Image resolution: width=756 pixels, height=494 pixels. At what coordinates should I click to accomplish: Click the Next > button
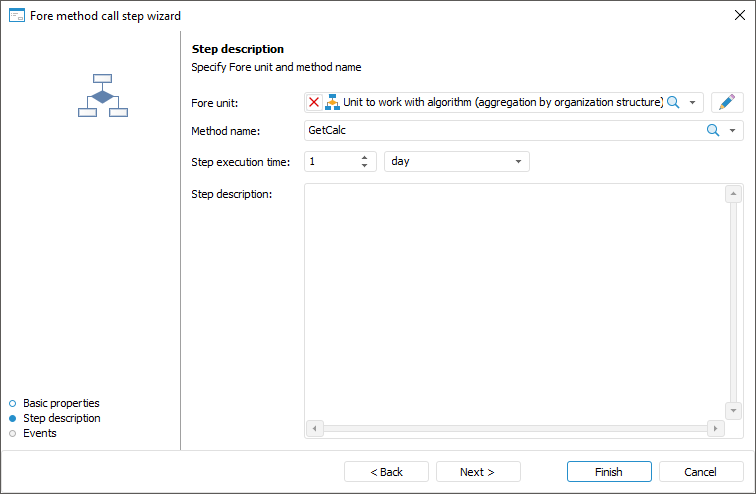tap(476, 472)
